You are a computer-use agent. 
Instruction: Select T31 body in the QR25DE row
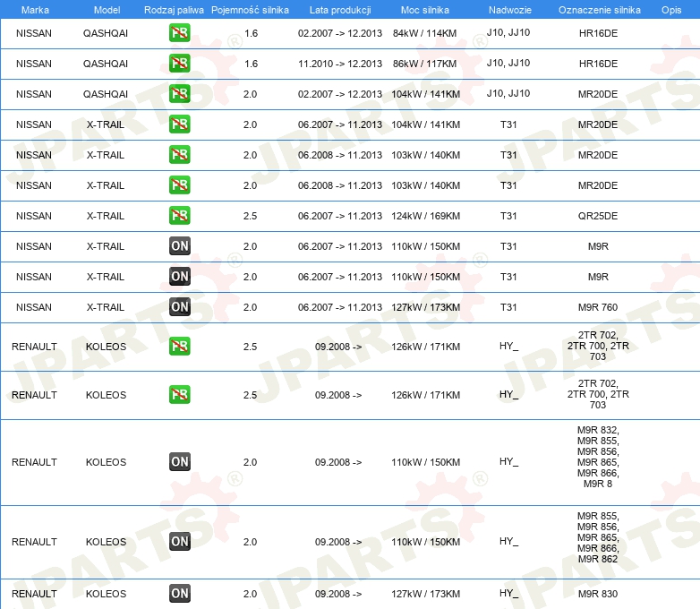pyautogui.click(x=508, y=216)
